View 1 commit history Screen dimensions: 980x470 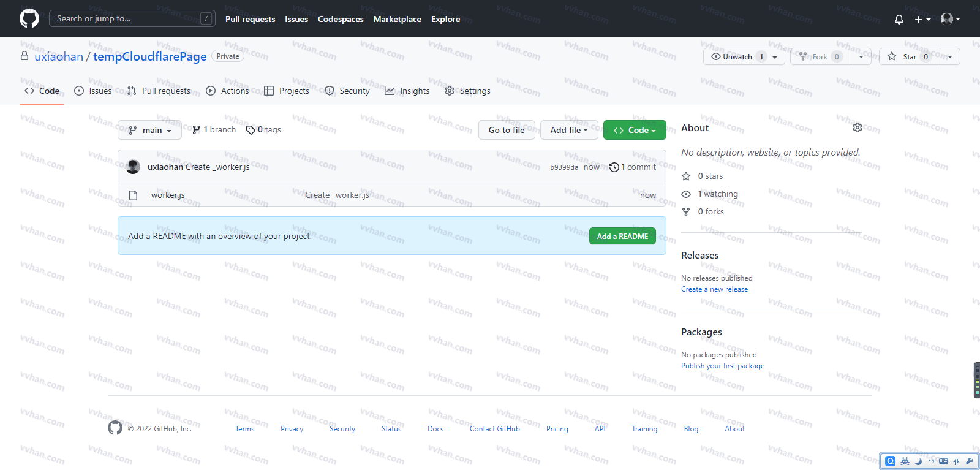coord(633,167)
